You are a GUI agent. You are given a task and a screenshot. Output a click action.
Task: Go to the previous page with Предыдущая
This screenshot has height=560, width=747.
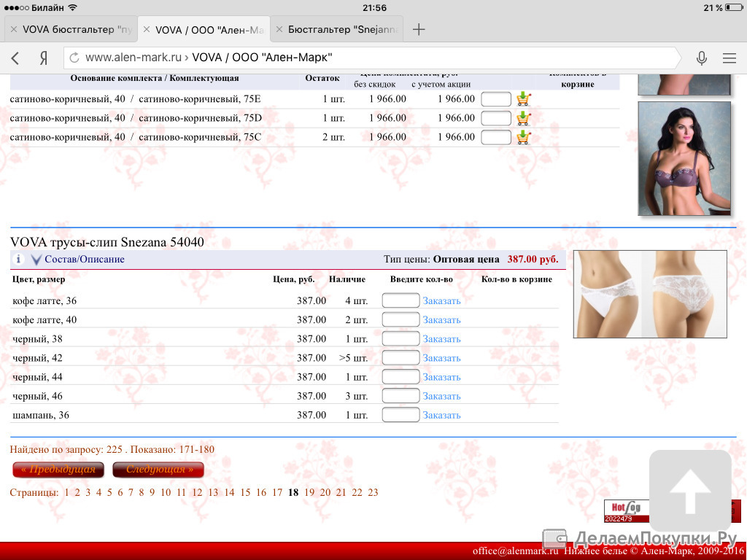coord(58,470)
